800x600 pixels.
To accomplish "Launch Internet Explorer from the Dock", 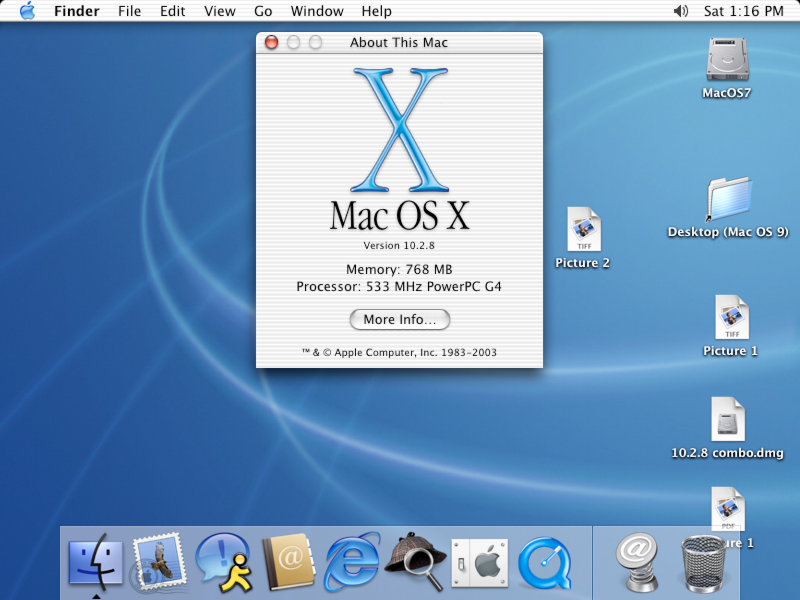I will 353,562.
